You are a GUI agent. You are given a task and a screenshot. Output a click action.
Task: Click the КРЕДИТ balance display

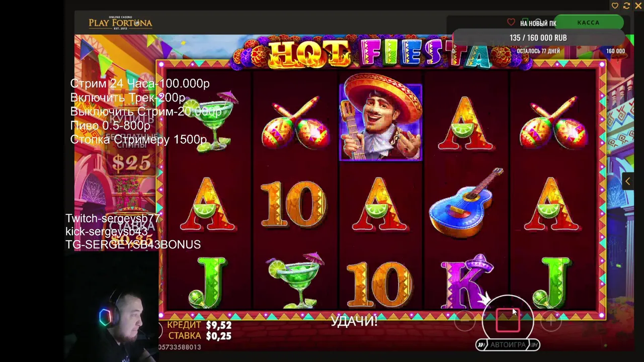pyautogui.click(x=200, y=325)
